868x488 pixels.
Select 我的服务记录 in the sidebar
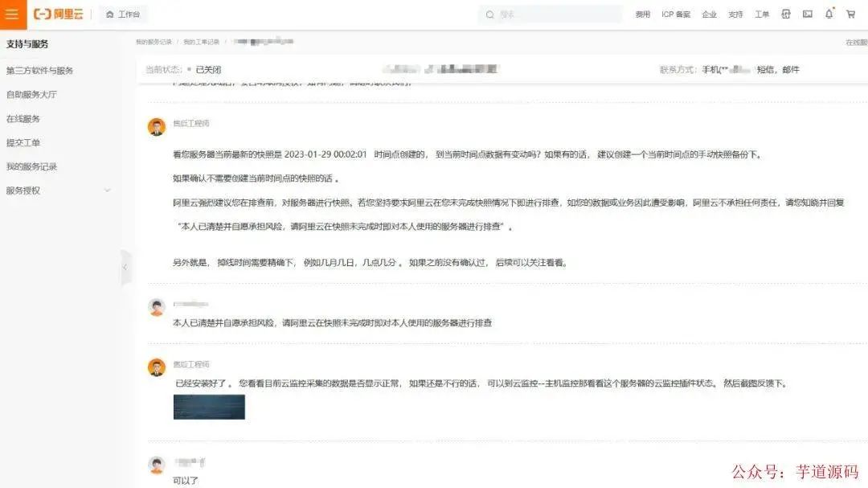coord(31,166)
